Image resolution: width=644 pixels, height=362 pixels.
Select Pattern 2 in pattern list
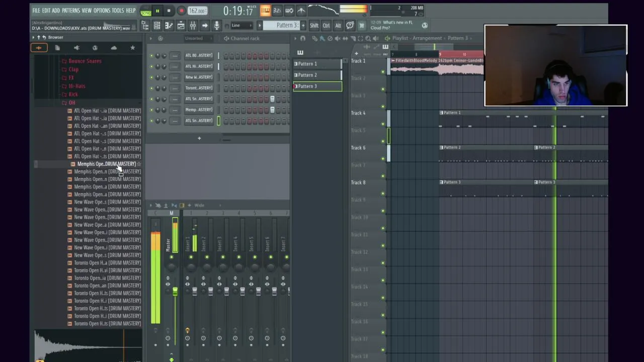(x=317, y=75)
